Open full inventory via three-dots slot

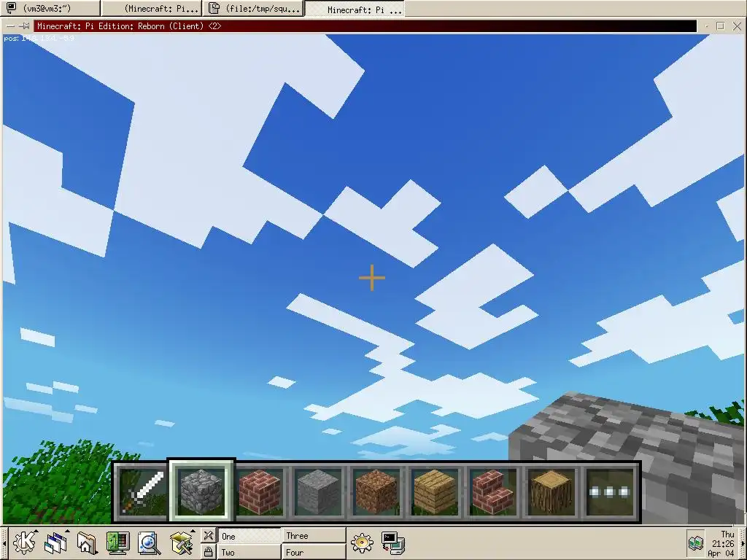point(610,491)
